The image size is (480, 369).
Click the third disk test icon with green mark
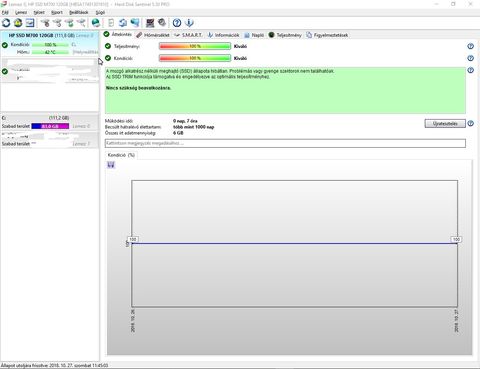[69, 23]
